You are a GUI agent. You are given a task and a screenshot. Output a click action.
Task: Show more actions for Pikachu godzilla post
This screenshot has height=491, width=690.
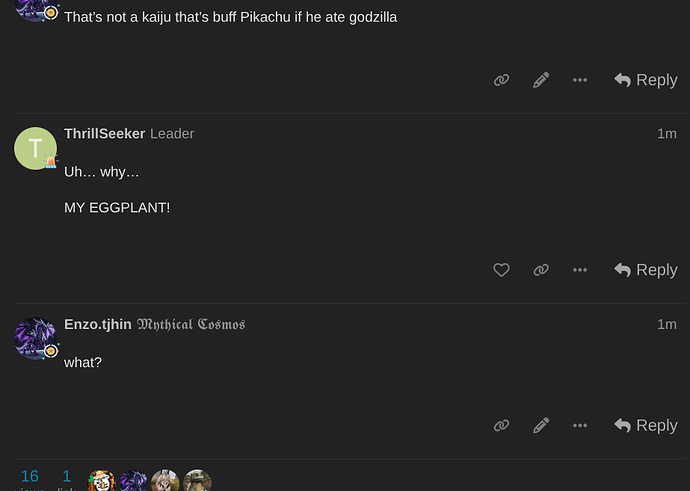(x=580, y=80)
